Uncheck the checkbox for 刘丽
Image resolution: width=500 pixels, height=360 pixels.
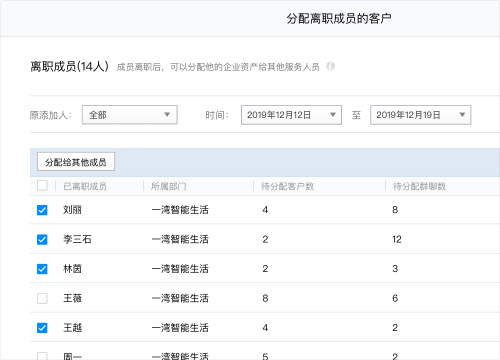point(42,210)
